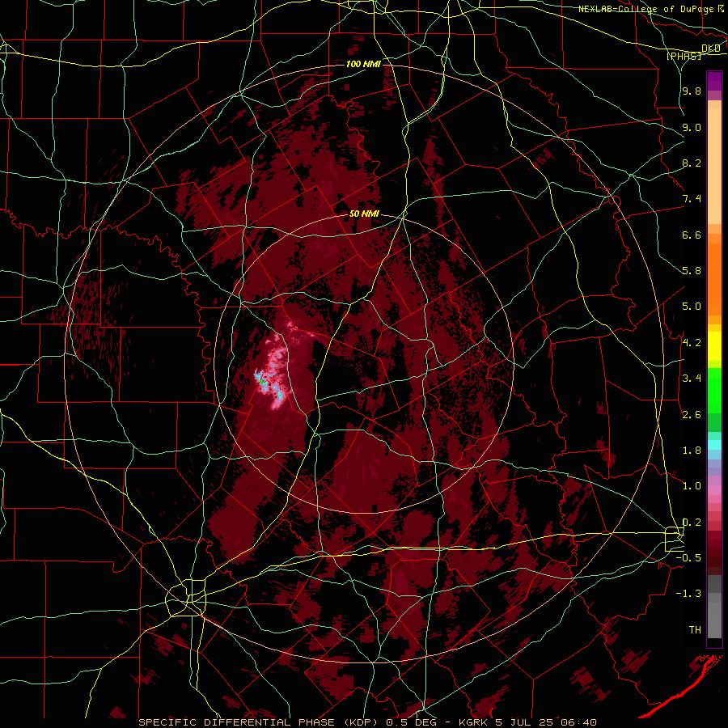The width and height of the screenshot is (728, 728).
Task: Click the 5.0 value on the scale
Action: tap(692, 307)
